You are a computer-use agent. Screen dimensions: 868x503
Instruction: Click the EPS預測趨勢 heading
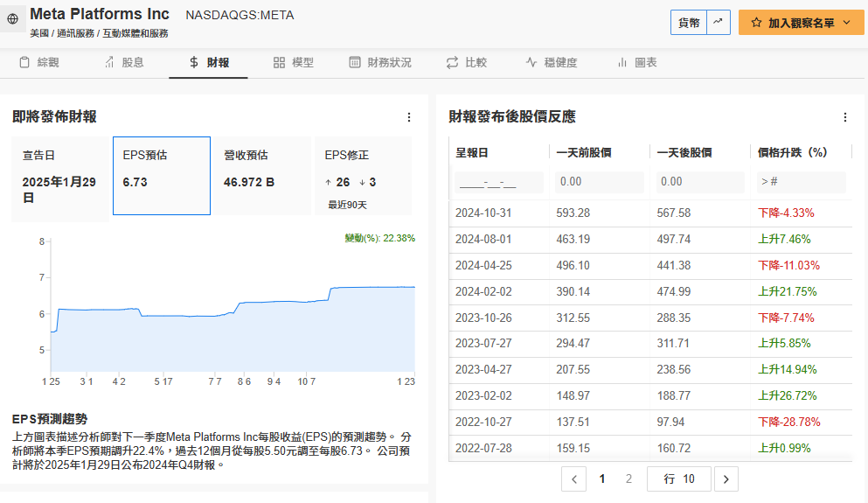[50, 419]
